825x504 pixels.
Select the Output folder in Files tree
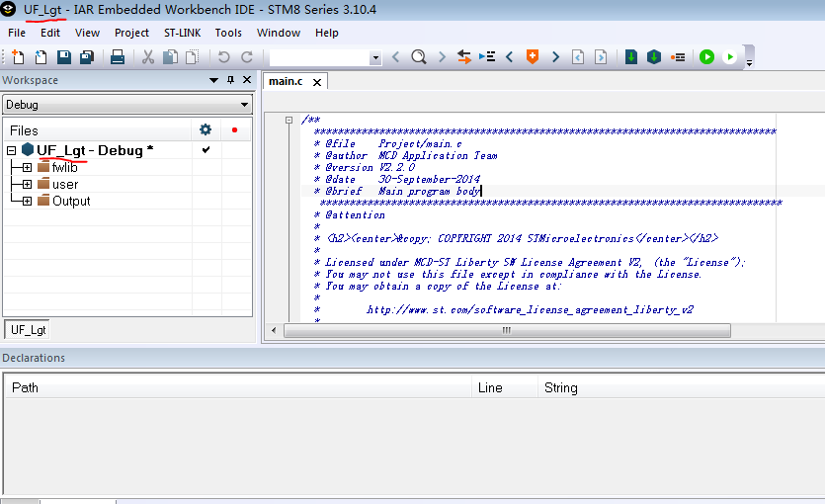click(71, 201)
